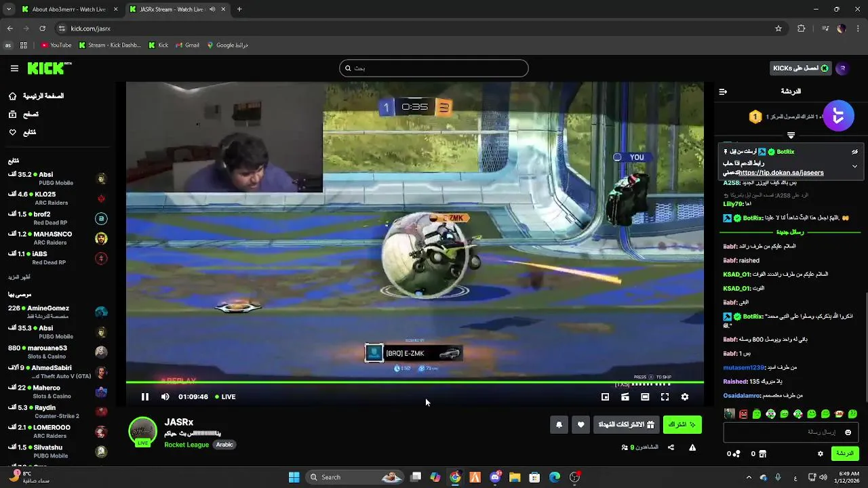Open Absi PUBG Mobile followed channel
The width and height of the screenshot is (868, 488).
point(58,178)
